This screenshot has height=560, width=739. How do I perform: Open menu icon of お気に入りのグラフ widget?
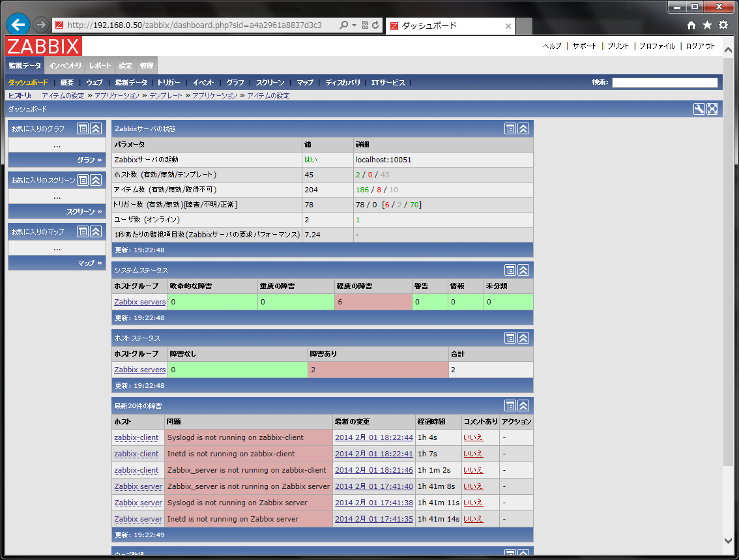pos(83,128)
